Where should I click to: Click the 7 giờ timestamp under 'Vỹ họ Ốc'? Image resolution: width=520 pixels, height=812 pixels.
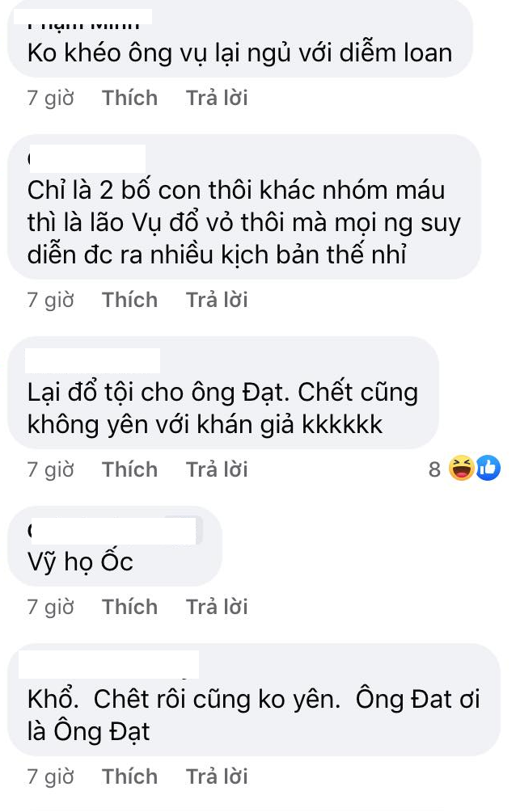[50, 607]
